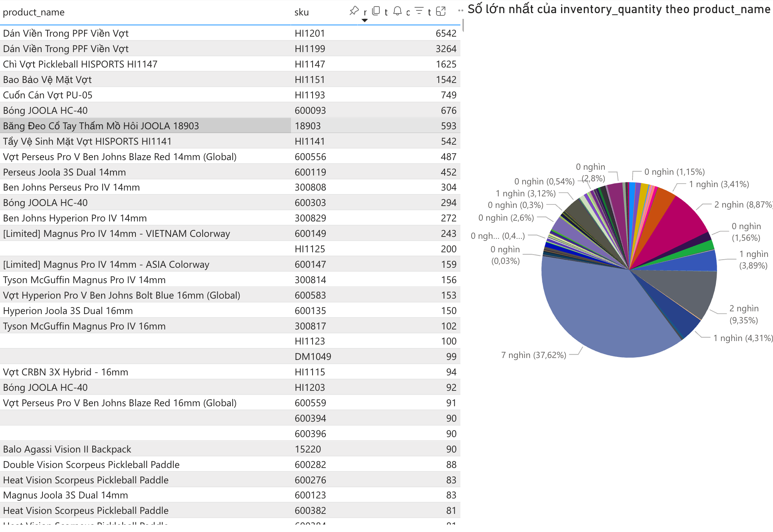The height and width of the screenshot is (532, 773).
Task: Click sku cell HI1201
Action: pyautogui.click(x=310, y=34)
